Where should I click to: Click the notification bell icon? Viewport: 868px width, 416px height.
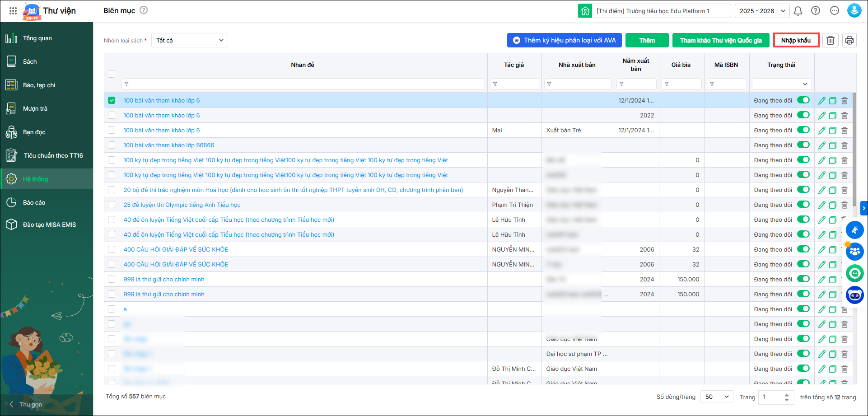[x=798, y=11]
